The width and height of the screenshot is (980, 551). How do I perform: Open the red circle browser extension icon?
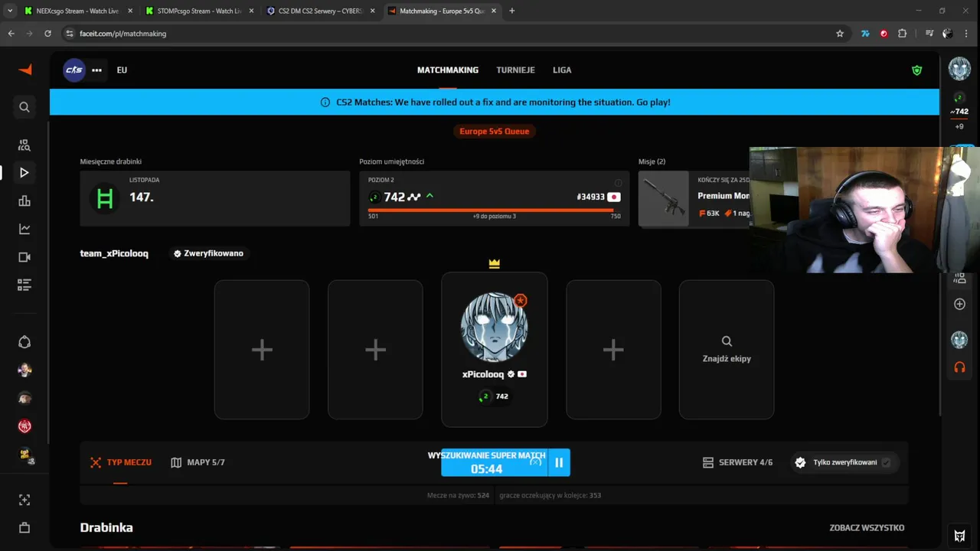pyautogui.click(x=884, y=34)
